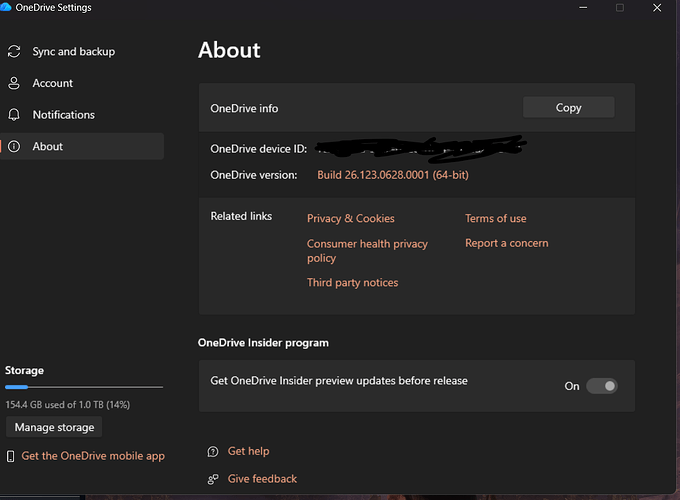Click the OneDrive info label
Screen dimensions: 680x500
tap(244, 108)
